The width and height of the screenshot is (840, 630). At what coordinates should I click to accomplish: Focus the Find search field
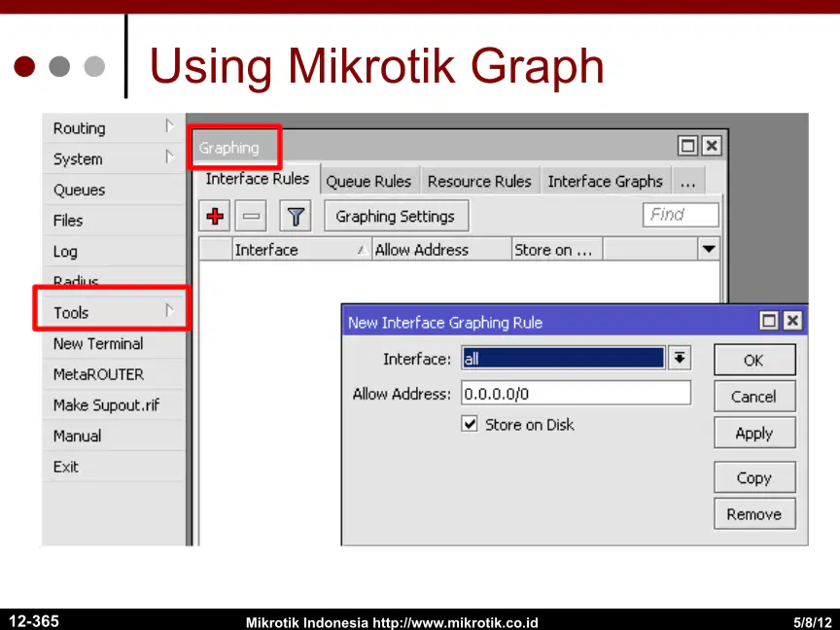coord(681,215)
